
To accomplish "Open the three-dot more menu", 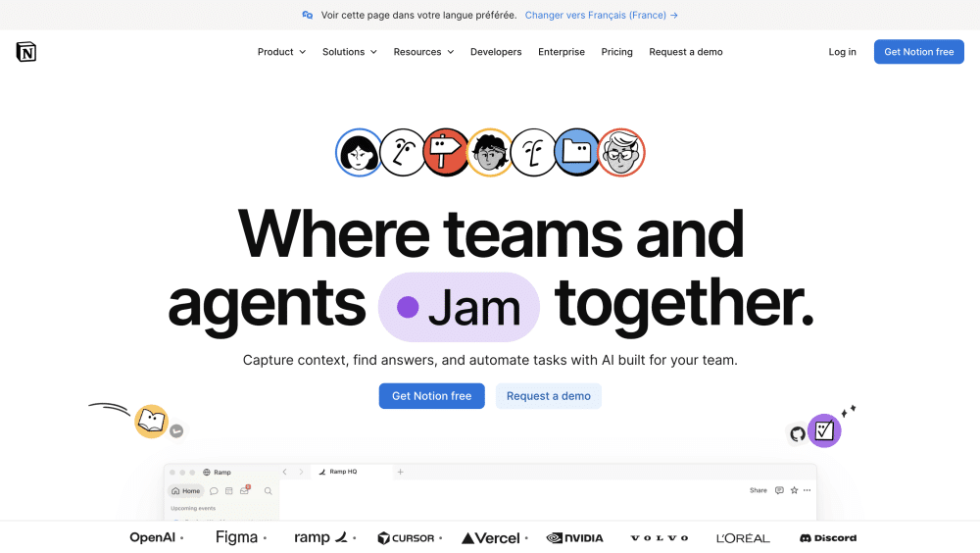I will pyautogui.click(x=807, y=490).
